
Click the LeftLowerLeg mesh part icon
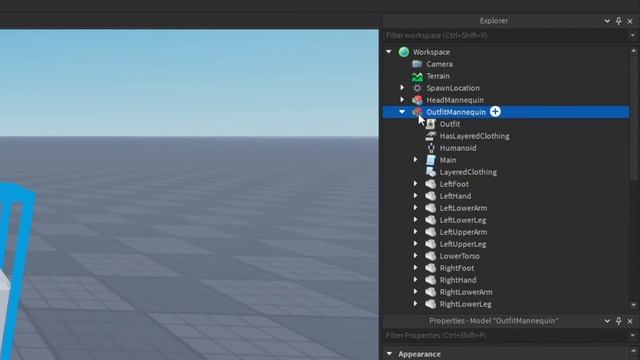pyautogui.click(x=430, y=220)
